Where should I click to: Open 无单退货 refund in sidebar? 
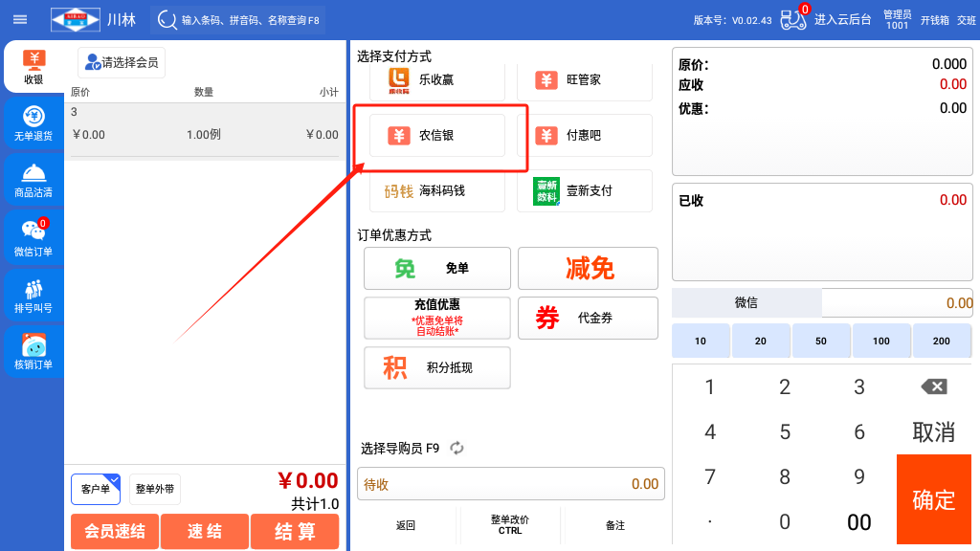click(33, 123)
